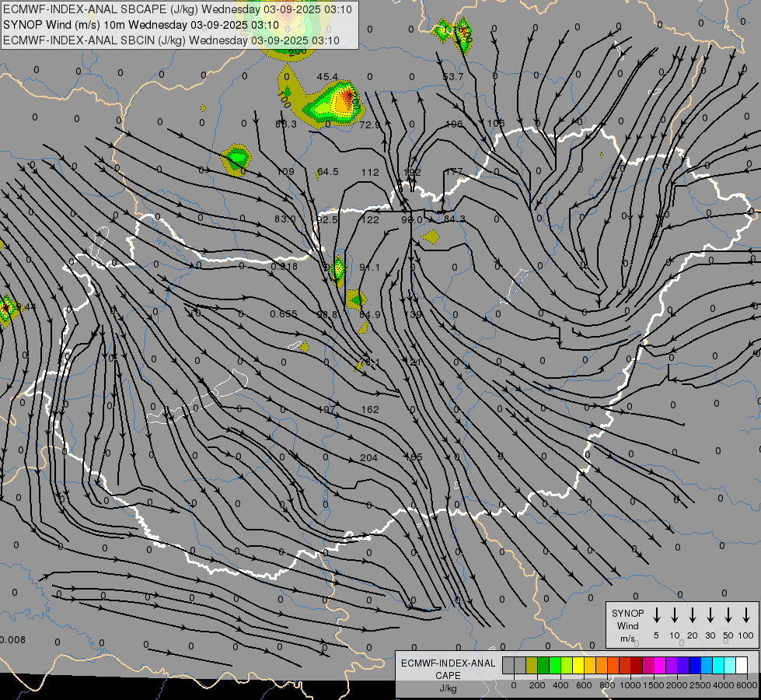Screen dimensions: 761x700
Task: Click the map value 204
Action: pyautogui.click(x=369, y=457)
